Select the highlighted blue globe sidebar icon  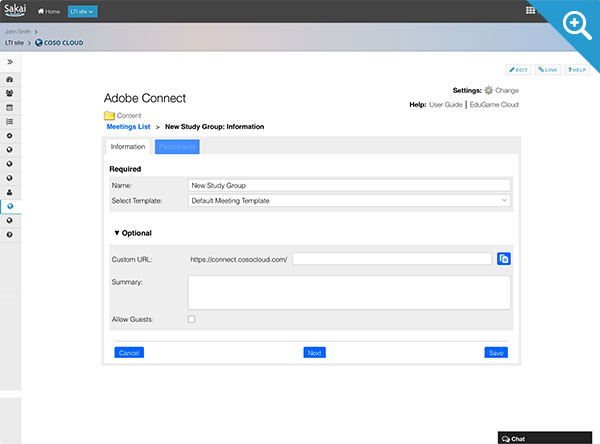click(x=10, y=206)
